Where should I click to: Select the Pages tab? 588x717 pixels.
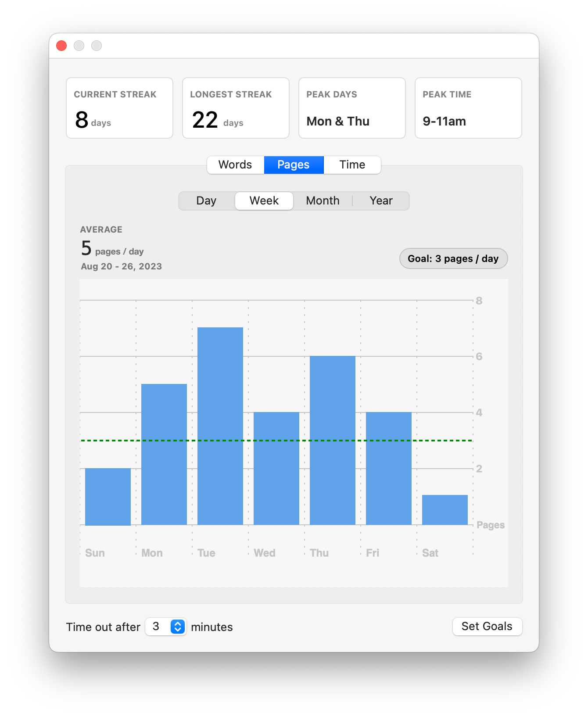tap(294, 165)
